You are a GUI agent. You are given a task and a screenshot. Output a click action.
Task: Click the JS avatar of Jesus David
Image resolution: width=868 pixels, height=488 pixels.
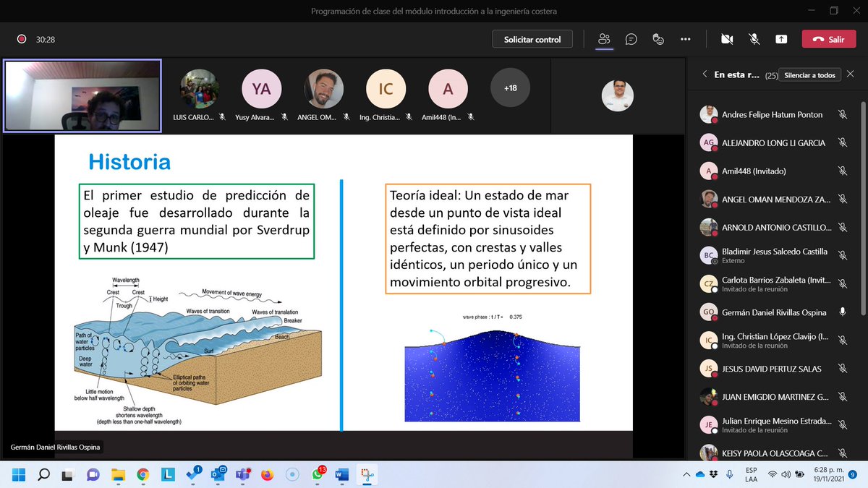coord(709,369)
